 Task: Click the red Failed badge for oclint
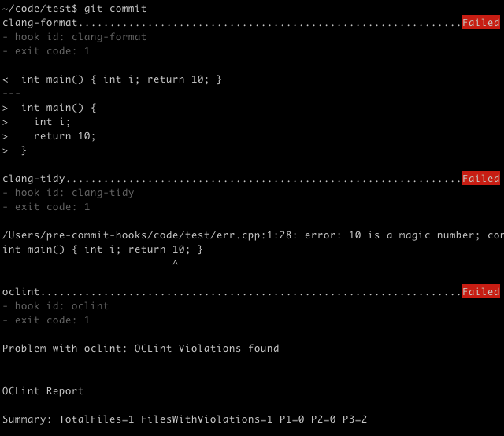481,291
